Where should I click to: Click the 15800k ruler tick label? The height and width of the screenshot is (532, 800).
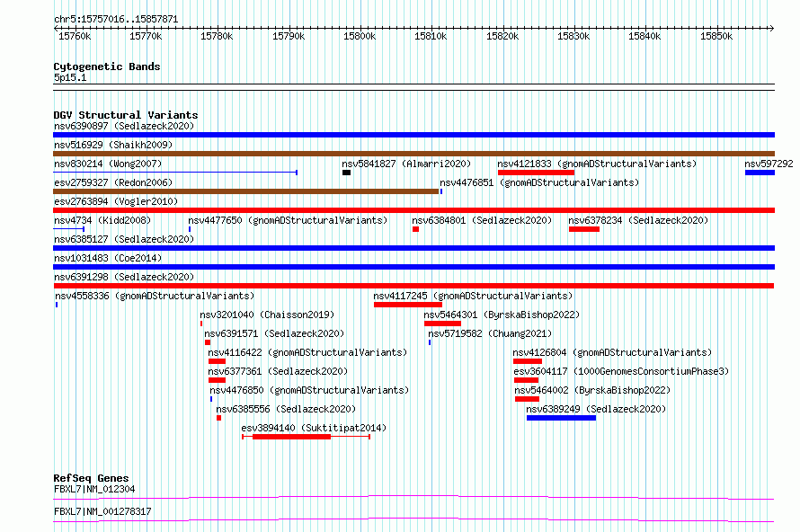tap(360, 36)
